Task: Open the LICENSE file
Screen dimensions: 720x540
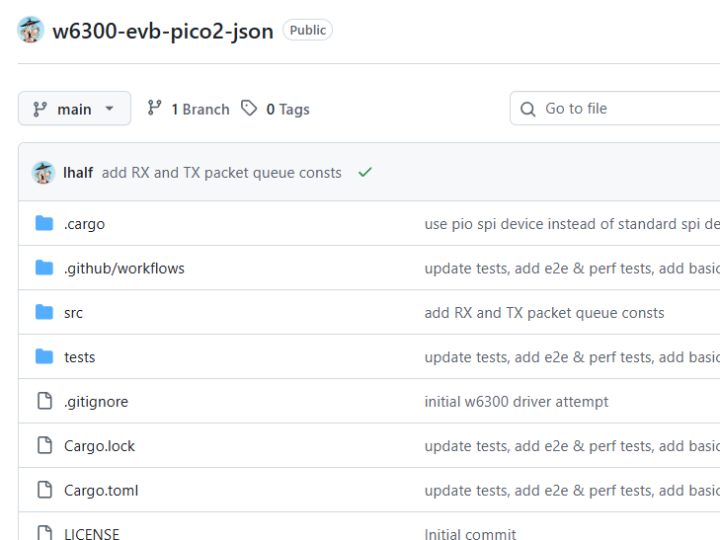Action: (x=91, y=534)
